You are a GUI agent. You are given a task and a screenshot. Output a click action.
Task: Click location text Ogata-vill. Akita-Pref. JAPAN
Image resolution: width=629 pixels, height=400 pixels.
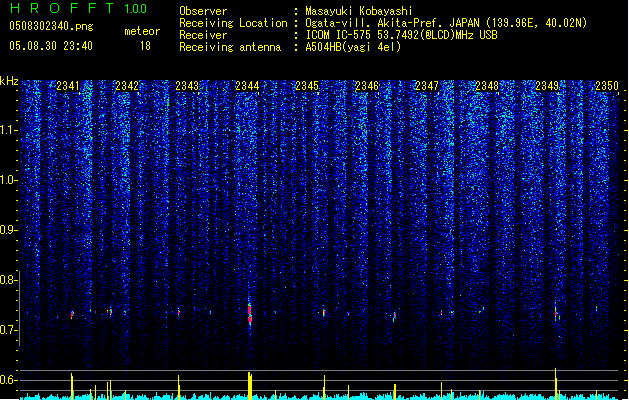pos(392,23)
